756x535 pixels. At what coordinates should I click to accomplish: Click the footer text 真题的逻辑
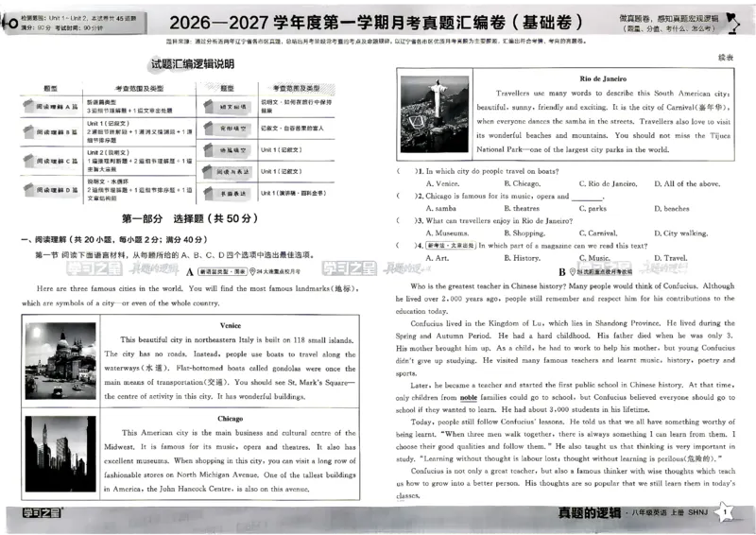click(589, 512)
